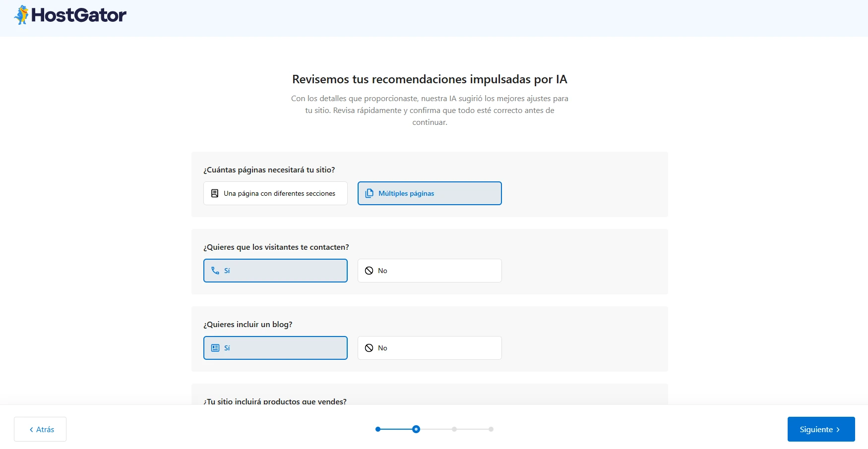868x449 pixels.
Task: Select 'No' for including a blog
Action: (430, 348)
